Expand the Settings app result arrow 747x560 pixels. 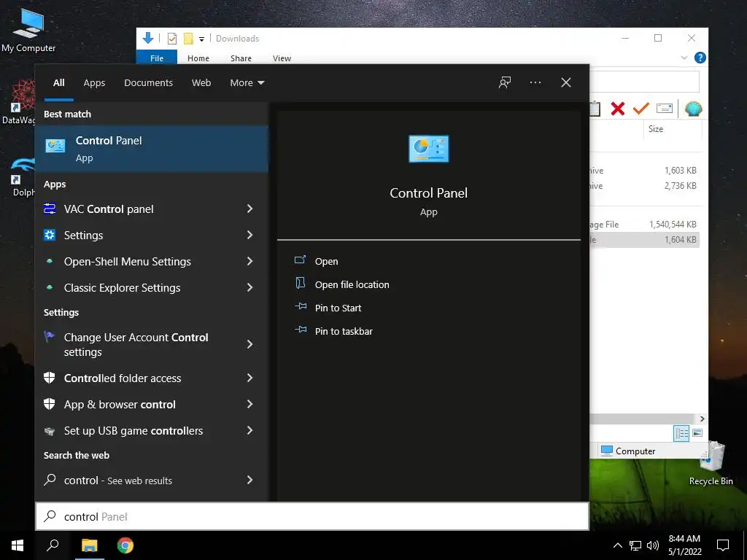249,235
